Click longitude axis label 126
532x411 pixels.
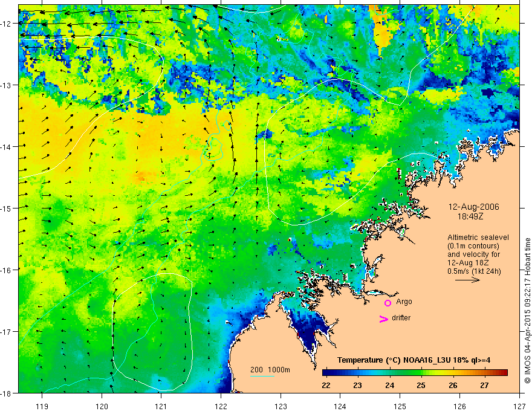point(459,406)
